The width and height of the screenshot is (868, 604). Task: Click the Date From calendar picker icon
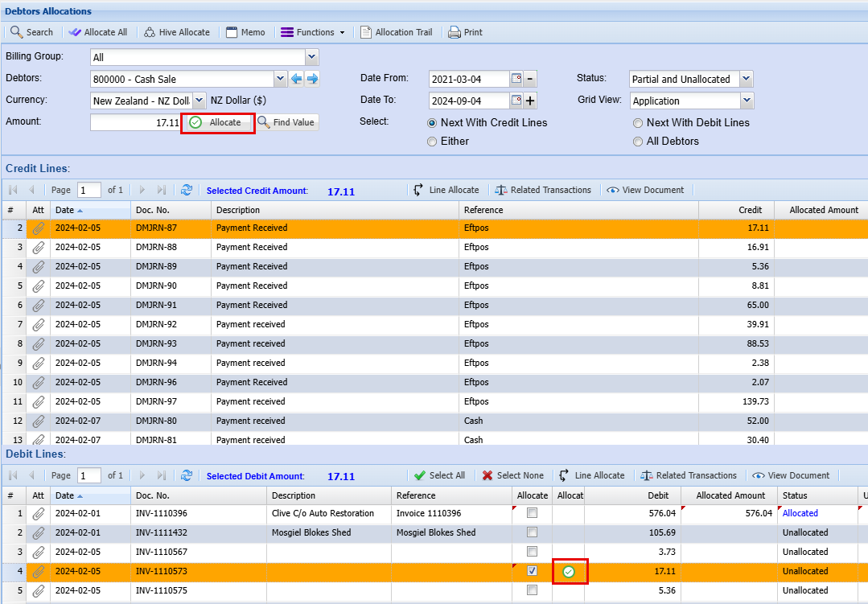[x=516, y=79]
